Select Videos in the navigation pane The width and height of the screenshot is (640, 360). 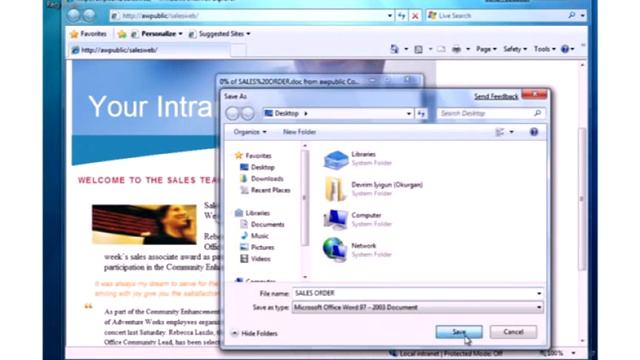pyautogui.click(x=256, y=258)
